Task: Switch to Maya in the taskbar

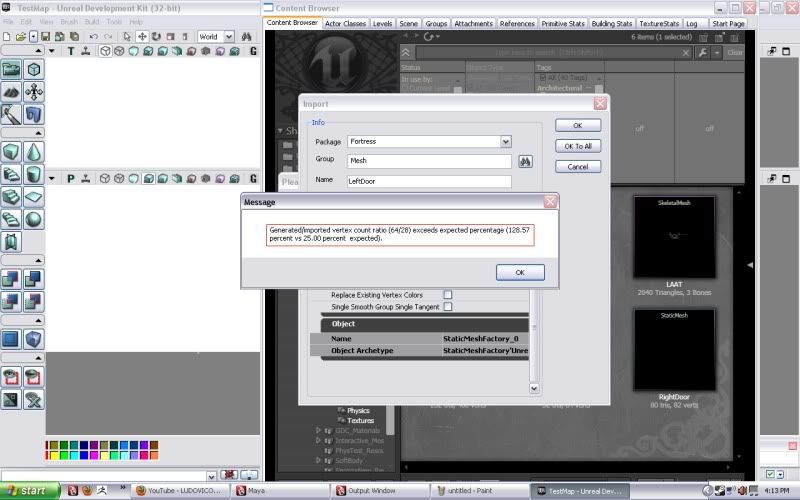Action: pyautogui.click(x=280, y=491)
